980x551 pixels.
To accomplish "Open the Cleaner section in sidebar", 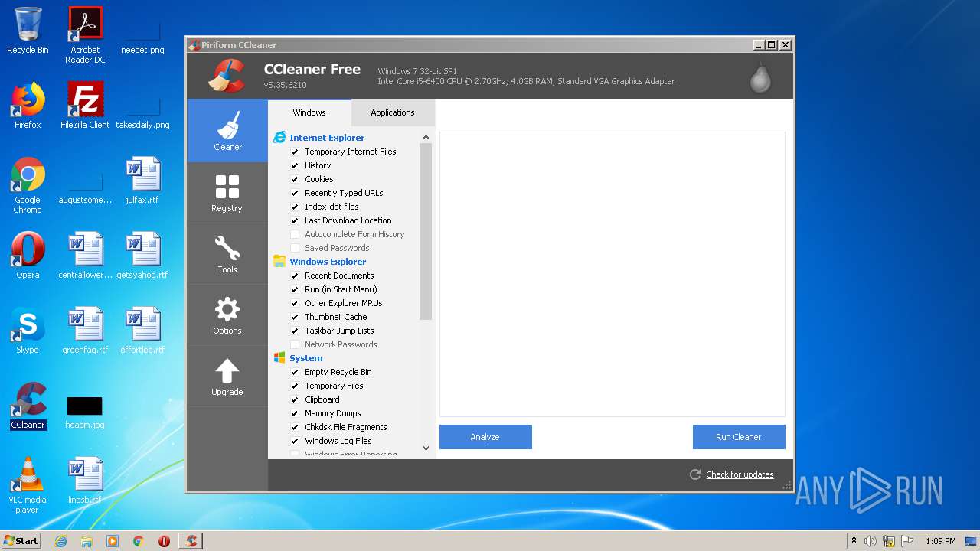I will pos(227,131).
